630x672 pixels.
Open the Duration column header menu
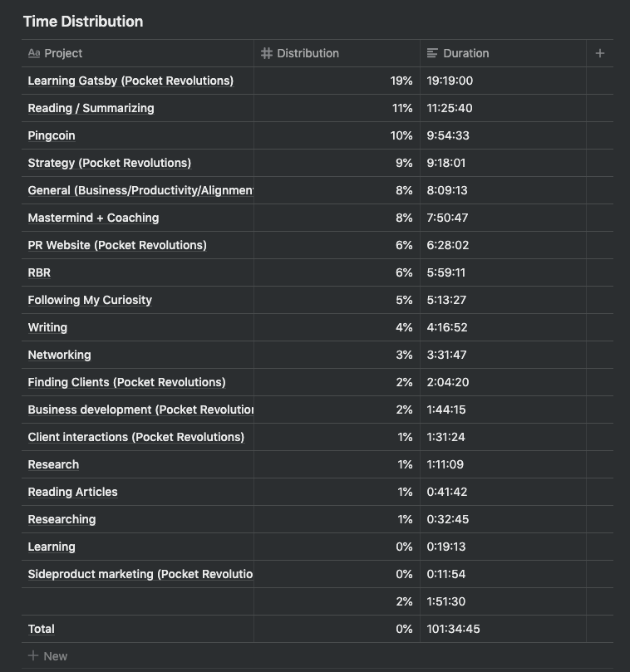click(x=465, y=53)
